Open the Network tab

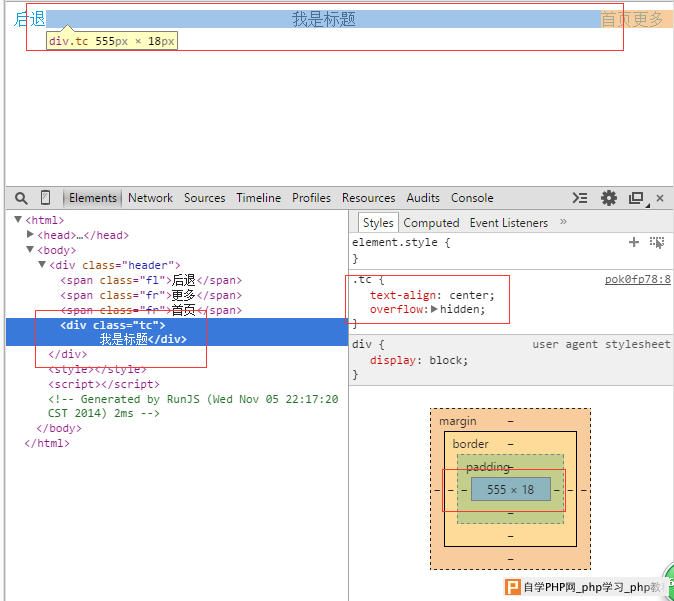click(x=150, y=198)
